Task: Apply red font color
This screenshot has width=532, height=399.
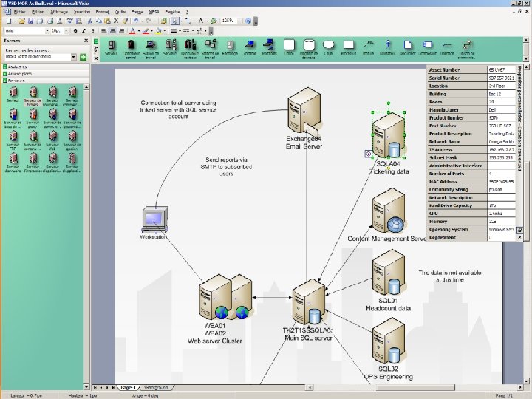Action: pyautogui.click(x=132, y=31)
